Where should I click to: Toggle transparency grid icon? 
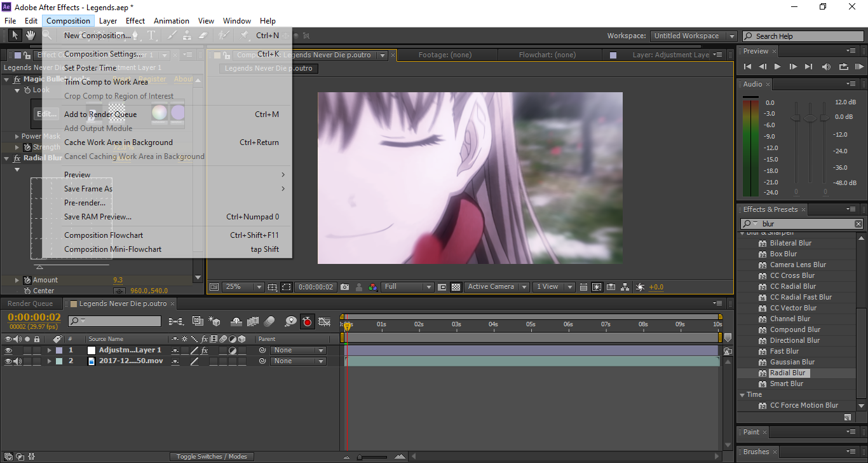pos(456,287)
